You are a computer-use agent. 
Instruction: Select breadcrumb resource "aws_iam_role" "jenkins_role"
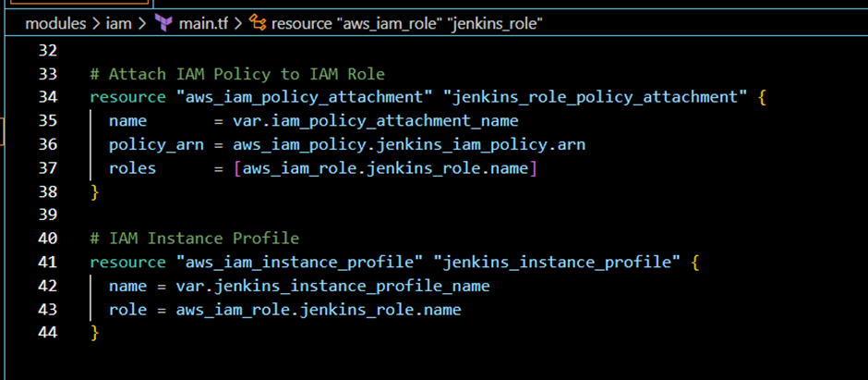[407, 24]
